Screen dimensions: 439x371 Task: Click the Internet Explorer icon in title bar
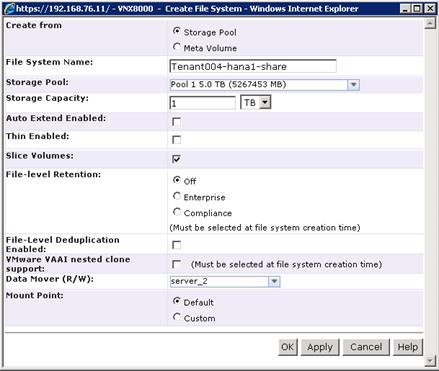click(x=10, y=8)
